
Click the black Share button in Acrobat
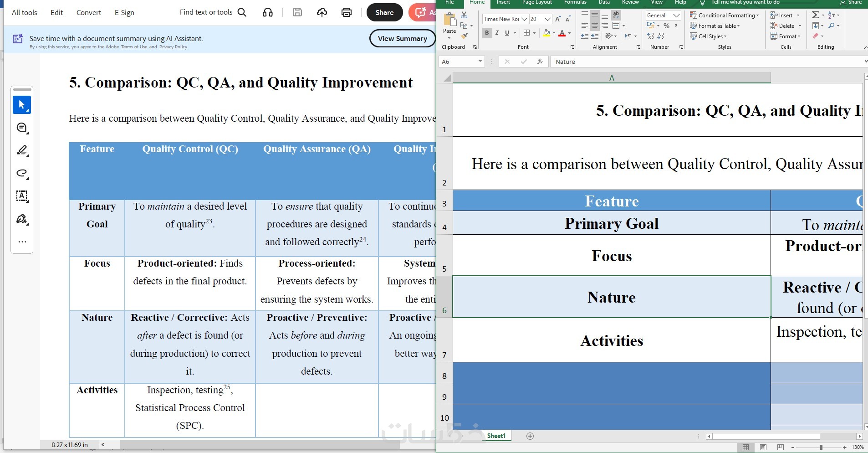pyautogui.click(x=384, y=12)
